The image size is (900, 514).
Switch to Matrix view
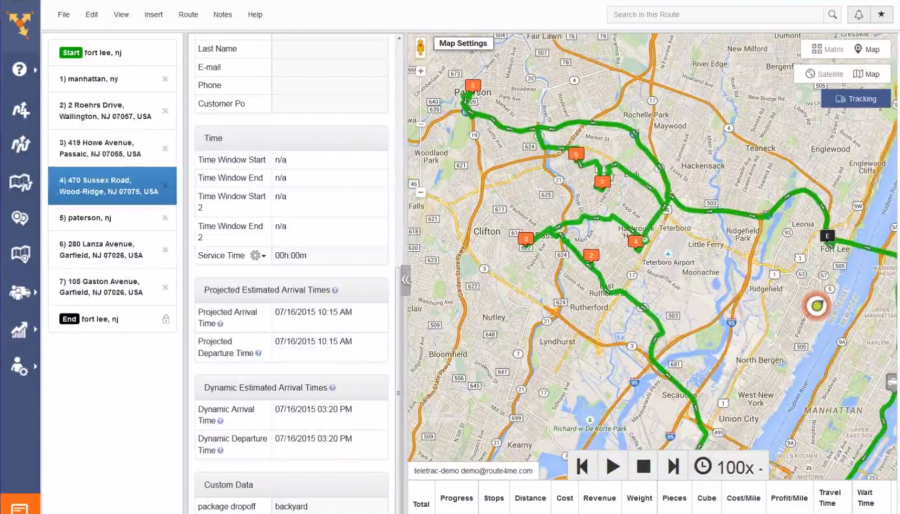(827, 49)
